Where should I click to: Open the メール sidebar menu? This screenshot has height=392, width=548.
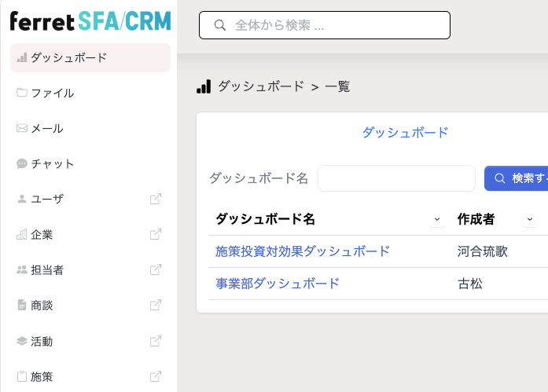[x=90, y=129]
